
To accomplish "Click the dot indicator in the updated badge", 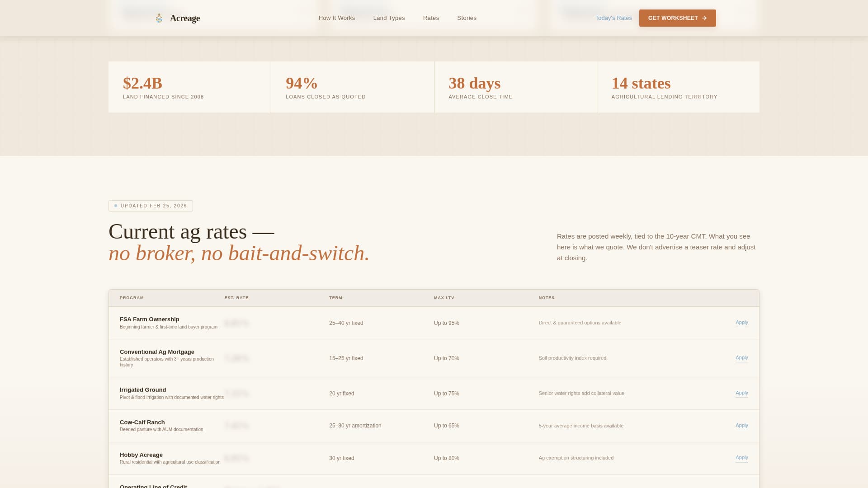I will click(115, 206).
